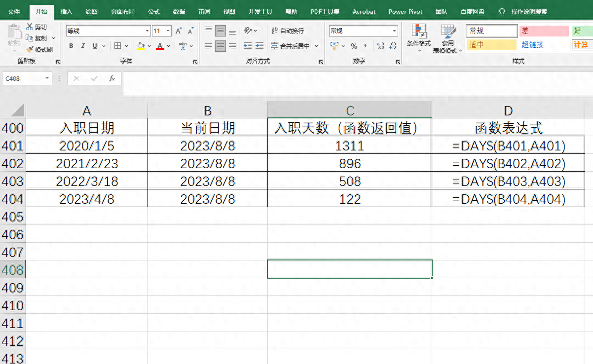Open the Font group dialog launcher
The width and height of the screenshot is (593, 364).
195,62
